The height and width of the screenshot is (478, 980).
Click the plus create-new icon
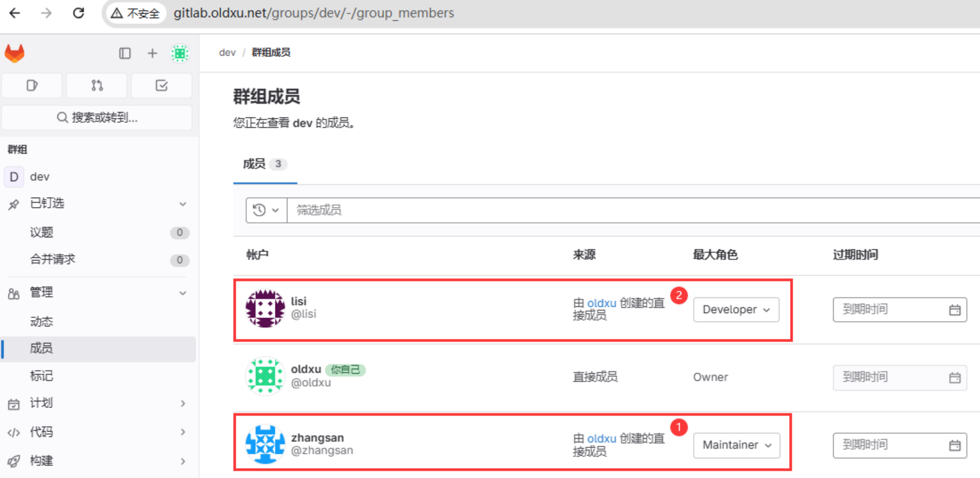pyautogui.click(x=152, y=53)
